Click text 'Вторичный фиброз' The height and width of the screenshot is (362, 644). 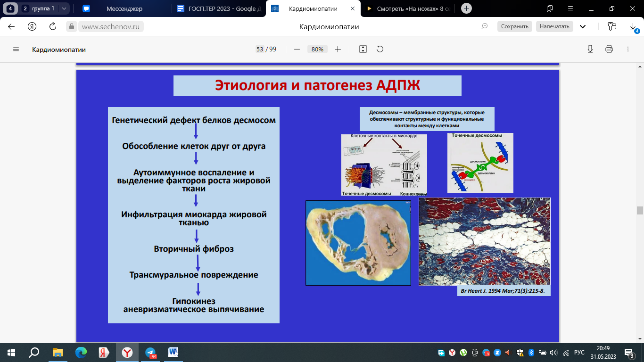click(x=194, y=249)
